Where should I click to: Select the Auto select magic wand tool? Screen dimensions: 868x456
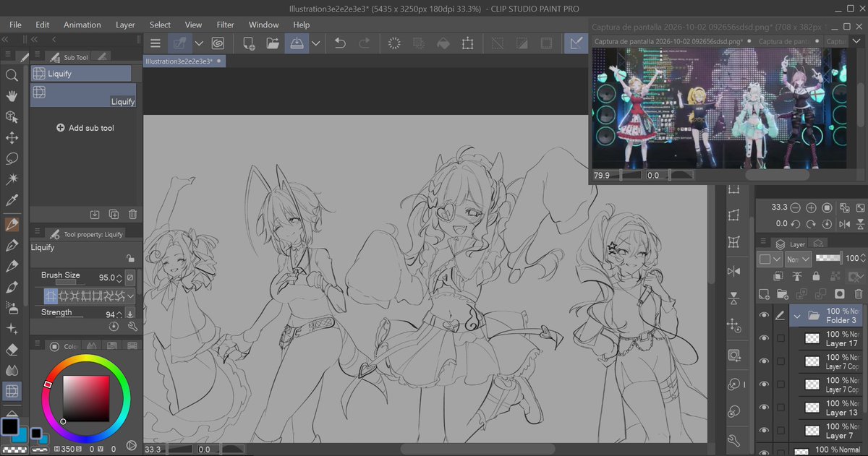coord(12,179)
